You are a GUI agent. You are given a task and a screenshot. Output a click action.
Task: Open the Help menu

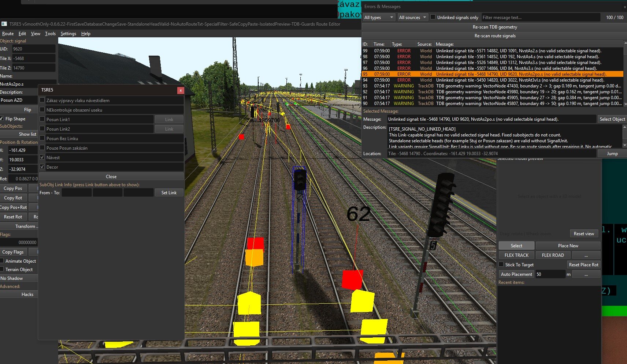(x=86, y=33)
